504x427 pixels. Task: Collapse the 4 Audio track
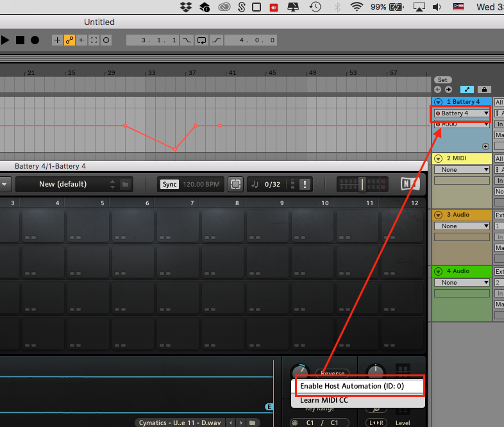[x=438, y=271]
